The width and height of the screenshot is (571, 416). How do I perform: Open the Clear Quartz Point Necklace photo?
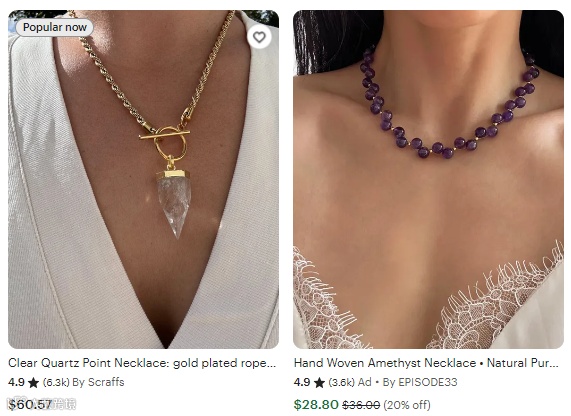click(x=143, y=179)
